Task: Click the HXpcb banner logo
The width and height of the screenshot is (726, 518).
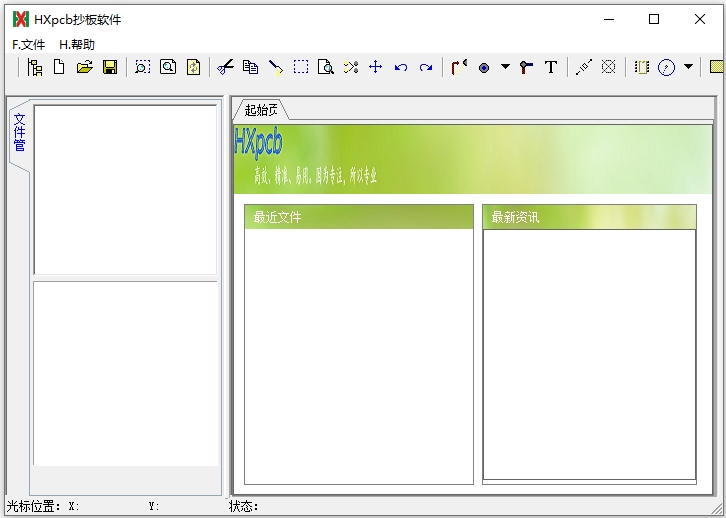Action: 258,143
